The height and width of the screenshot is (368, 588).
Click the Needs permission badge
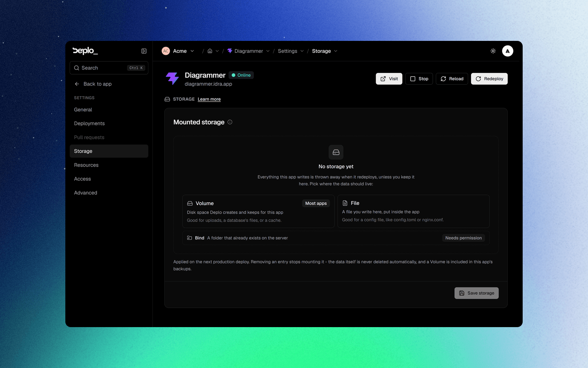click(x=463, y=238)
